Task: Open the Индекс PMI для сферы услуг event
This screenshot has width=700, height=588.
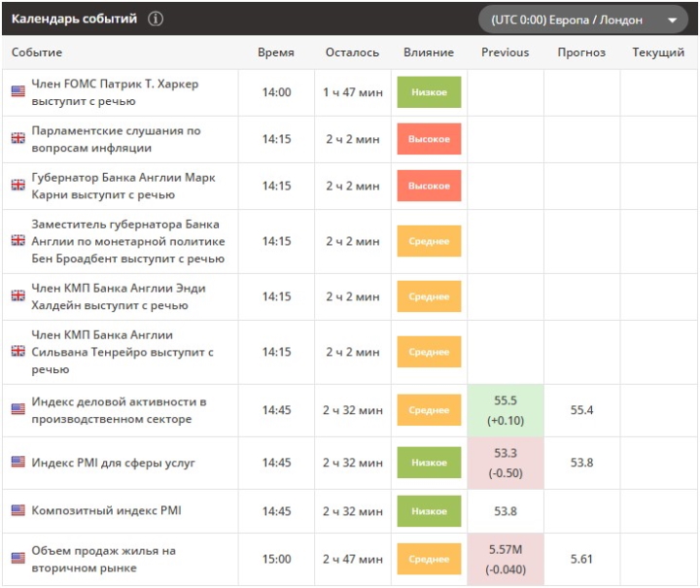Action: [113, 463]
